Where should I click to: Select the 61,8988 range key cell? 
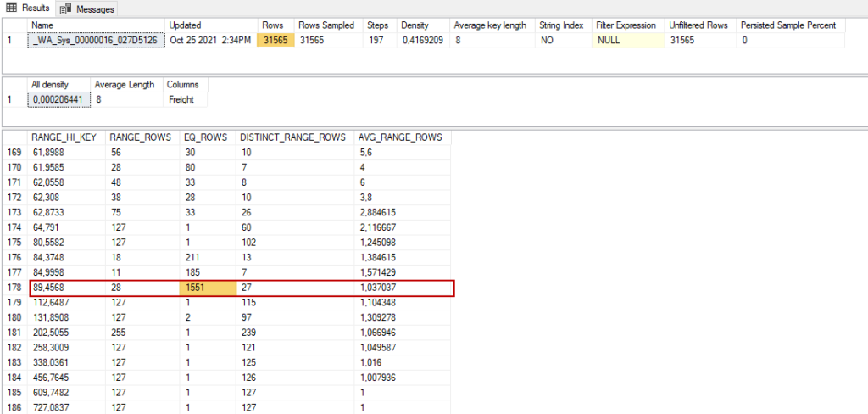66,153
